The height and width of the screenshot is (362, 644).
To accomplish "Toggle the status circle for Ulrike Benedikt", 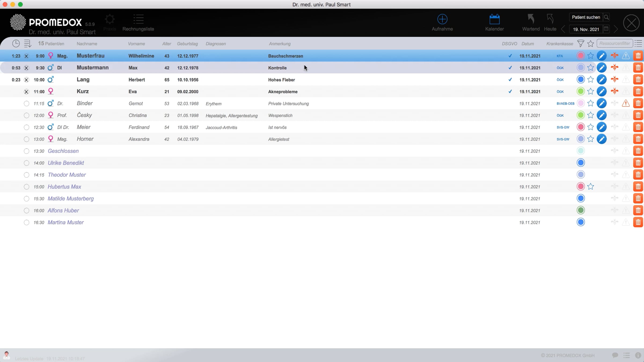I will [x=26, y=163].
